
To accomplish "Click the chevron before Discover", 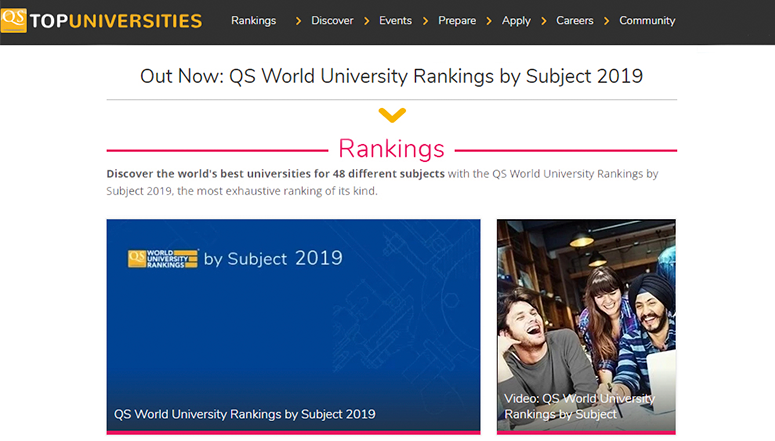I will pyautogui.click(x=298, y=21).
